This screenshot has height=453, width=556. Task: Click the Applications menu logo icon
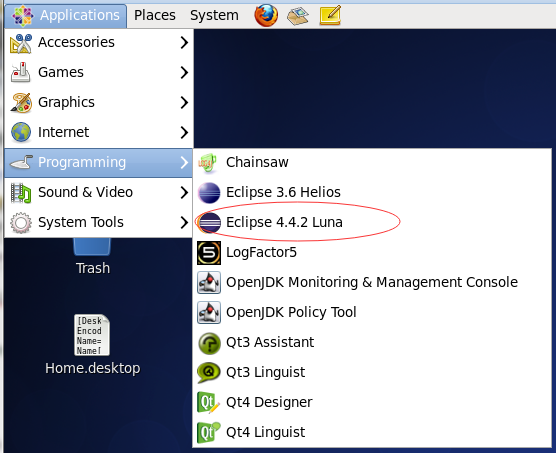(x=23, y=16)
